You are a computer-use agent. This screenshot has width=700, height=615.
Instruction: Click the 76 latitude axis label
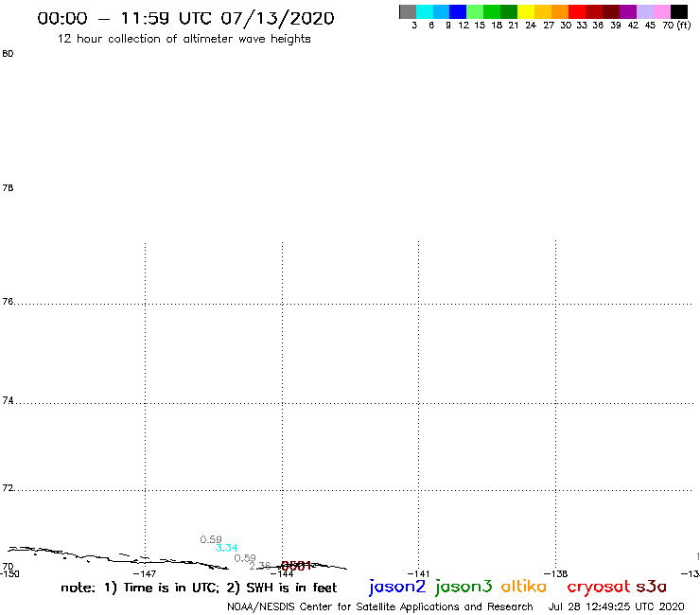pos(8,302)
